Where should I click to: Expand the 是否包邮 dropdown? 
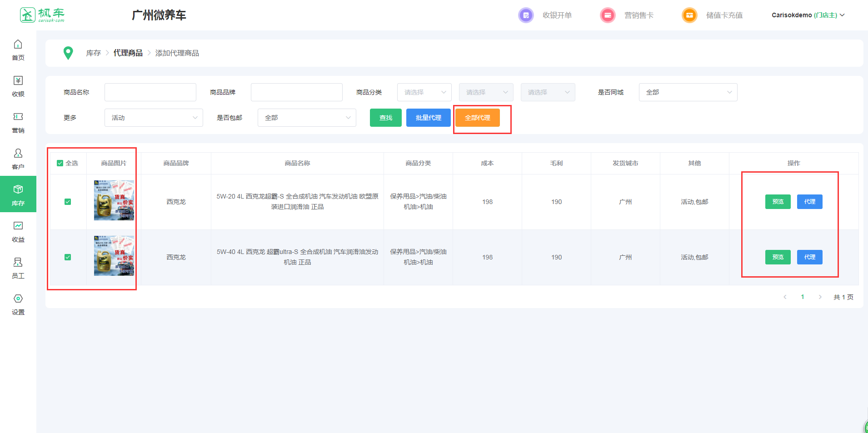click(x=307, y=118)
